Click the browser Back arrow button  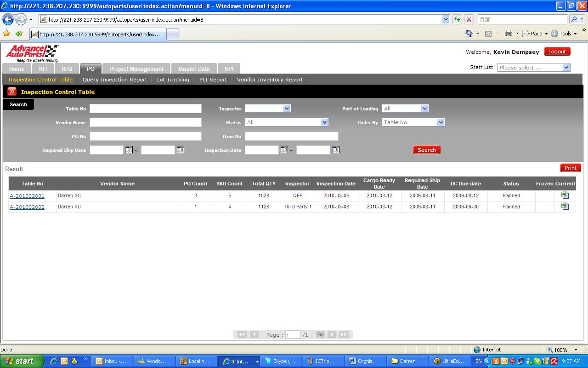[8, 19]
